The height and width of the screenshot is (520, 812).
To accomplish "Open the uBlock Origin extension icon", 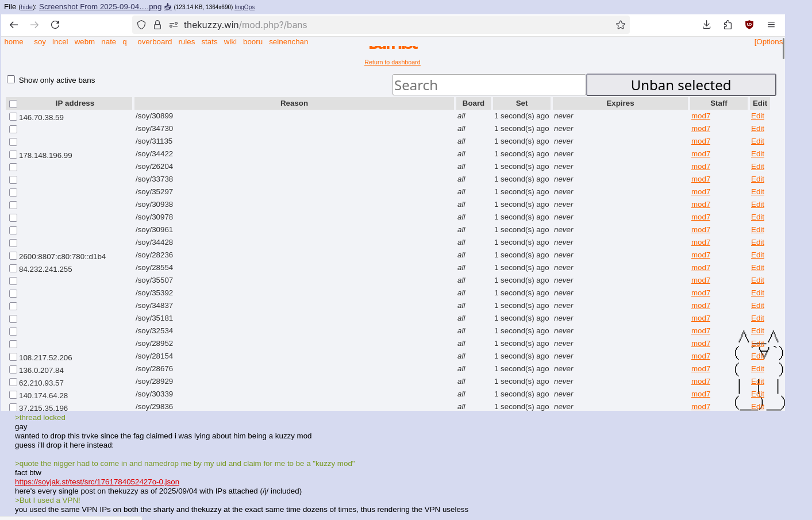I will coord(749,25).
